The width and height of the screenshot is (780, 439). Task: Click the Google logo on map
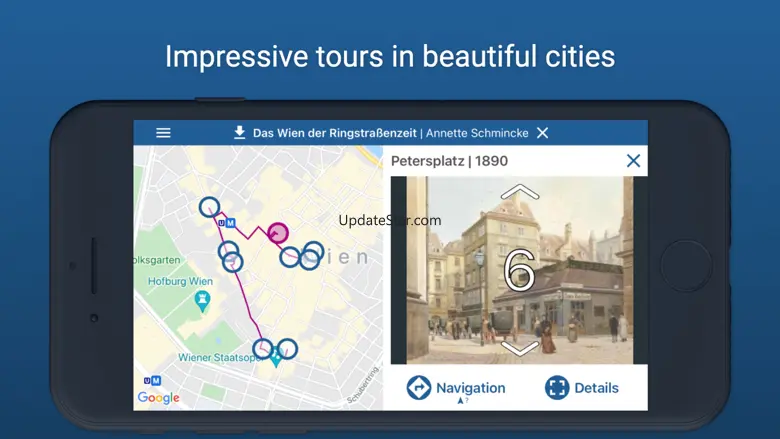(x=159, y=398)
